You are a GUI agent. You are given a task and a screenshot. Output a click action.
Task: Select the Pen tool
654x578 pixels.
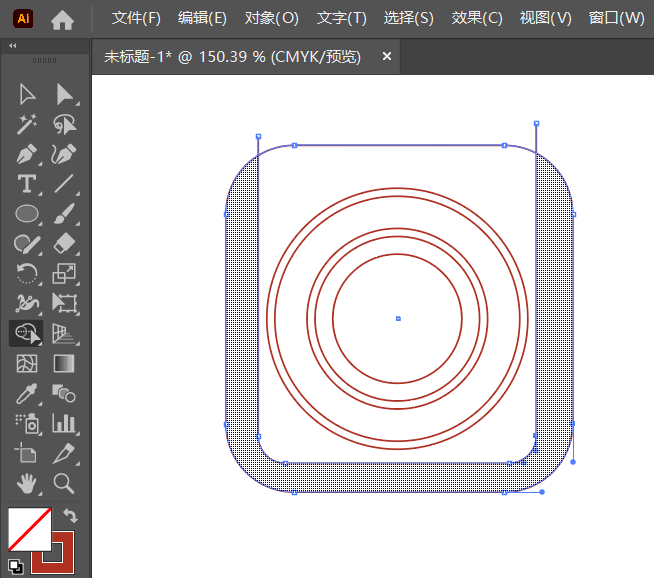point(27,154)
